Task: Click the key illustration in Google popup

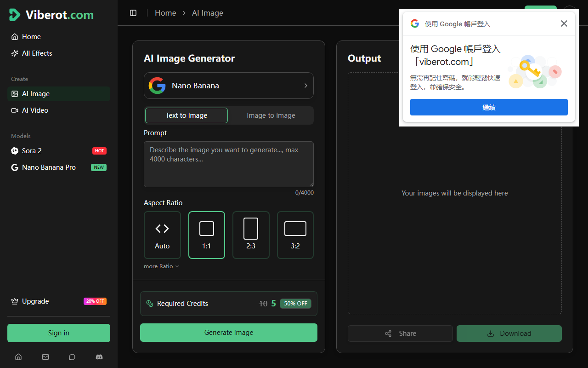Action: (x=536, y=71)
